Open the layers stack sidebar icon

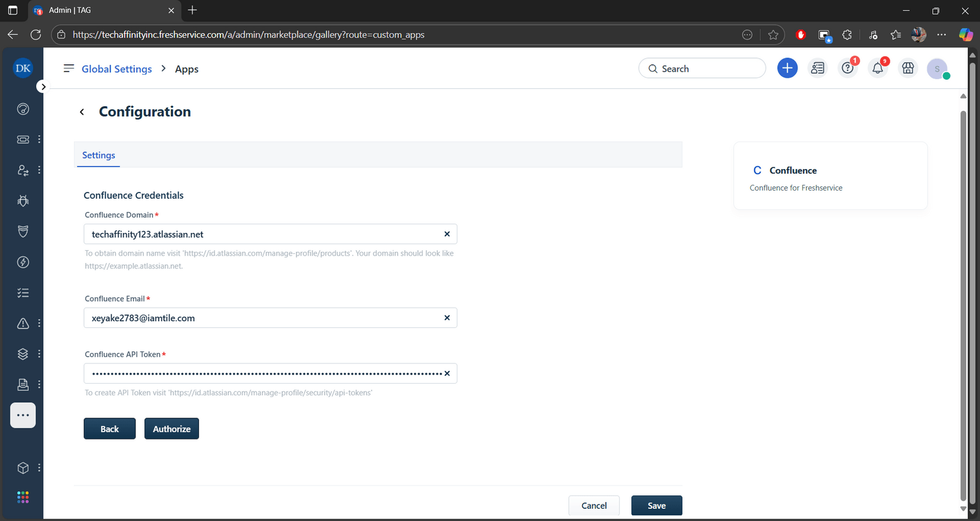(23, 354)
